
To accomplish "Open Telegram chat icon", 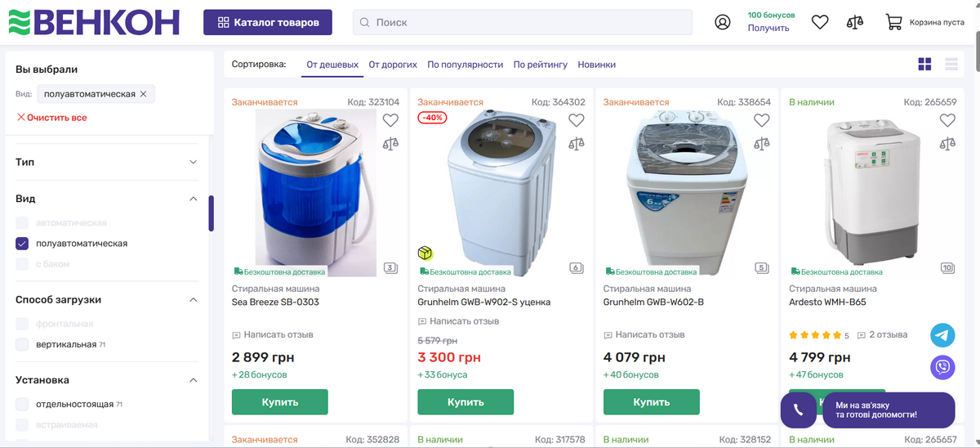I will coord(942,335).
